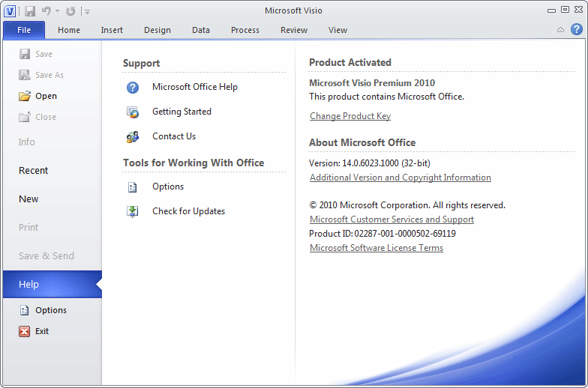Select Info in the backstage sidebar
The width and height of the screenshot is (588, 388).
coord(27,142)
